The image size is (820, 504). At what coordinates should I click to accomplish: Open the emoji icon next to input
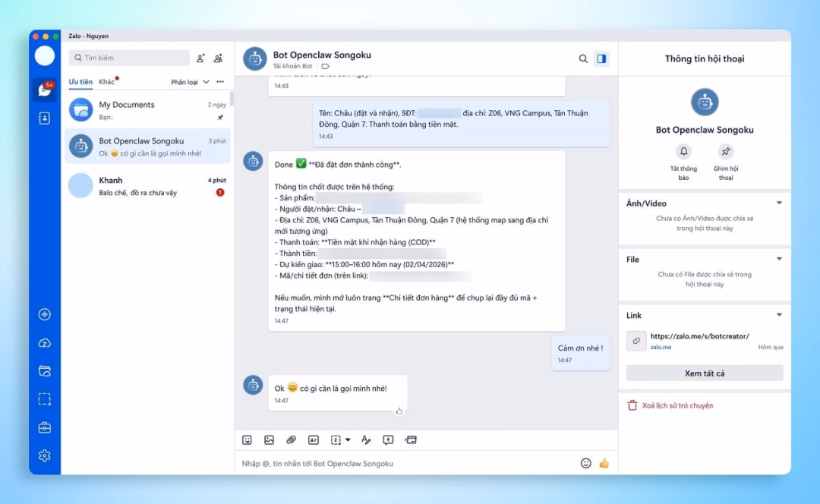(x=585, y=462)
